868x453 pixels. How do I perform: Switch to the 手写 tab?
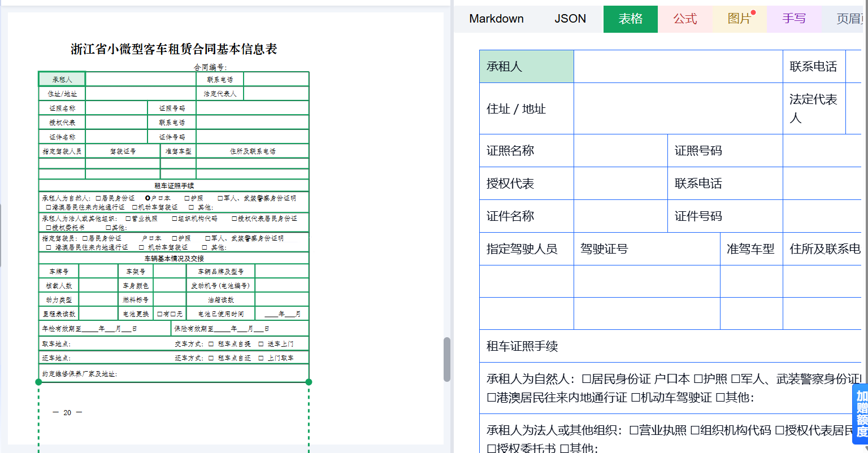point(794,19)
